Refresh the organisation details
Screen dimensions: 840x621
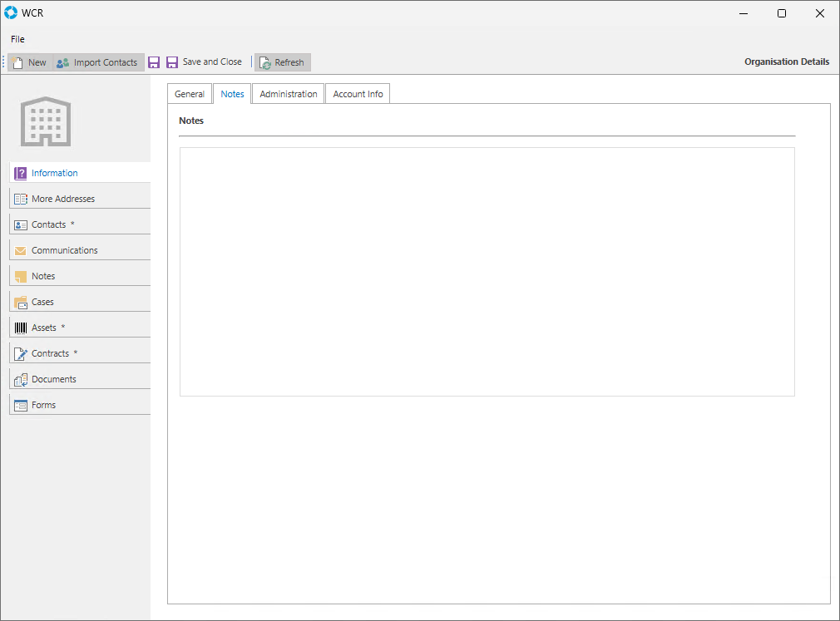click(282, 62)
